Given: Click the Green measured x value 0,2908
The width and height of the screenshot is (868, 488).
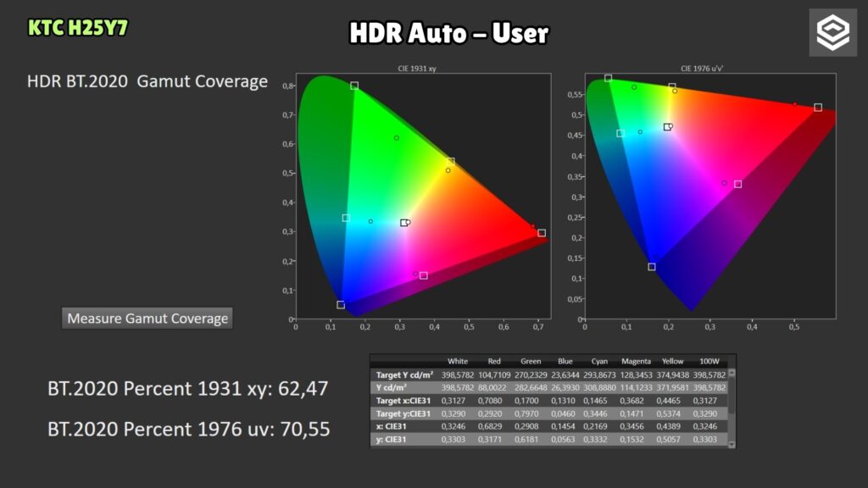Looking at the screenshot, I should click(526, 426).
